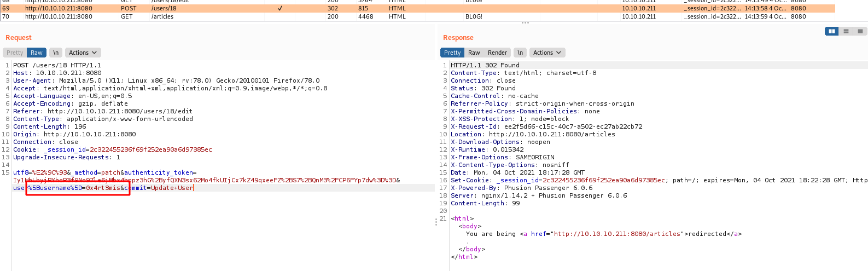868x271 pixels.
Task: Click the Upgrade-Insecure-Requests header line
Action: [x=67, y=157]
